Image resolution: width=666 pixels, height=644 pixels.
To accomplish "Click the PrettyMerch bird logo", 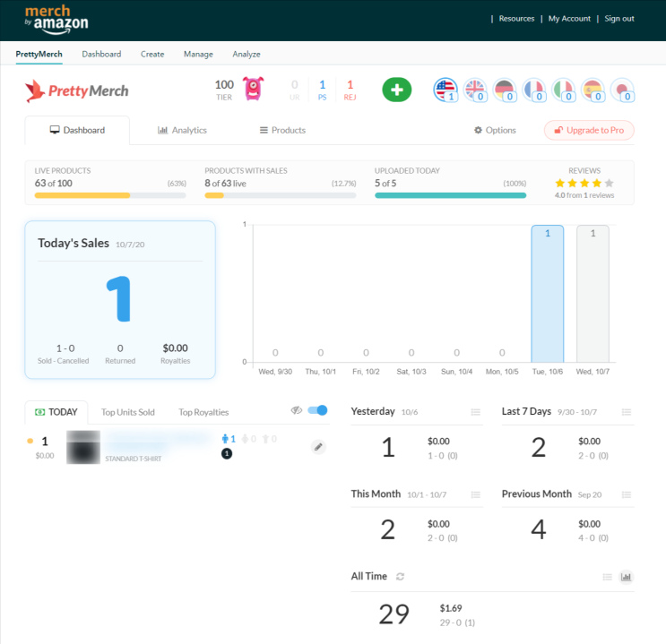I will (x=76, y=90).
